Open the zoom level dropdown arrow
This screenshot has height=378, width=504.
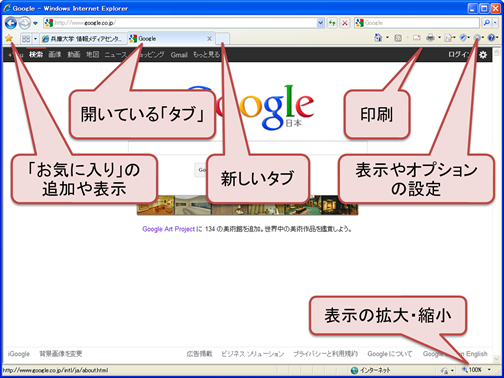pyautogui.click(x=489, y=370)
